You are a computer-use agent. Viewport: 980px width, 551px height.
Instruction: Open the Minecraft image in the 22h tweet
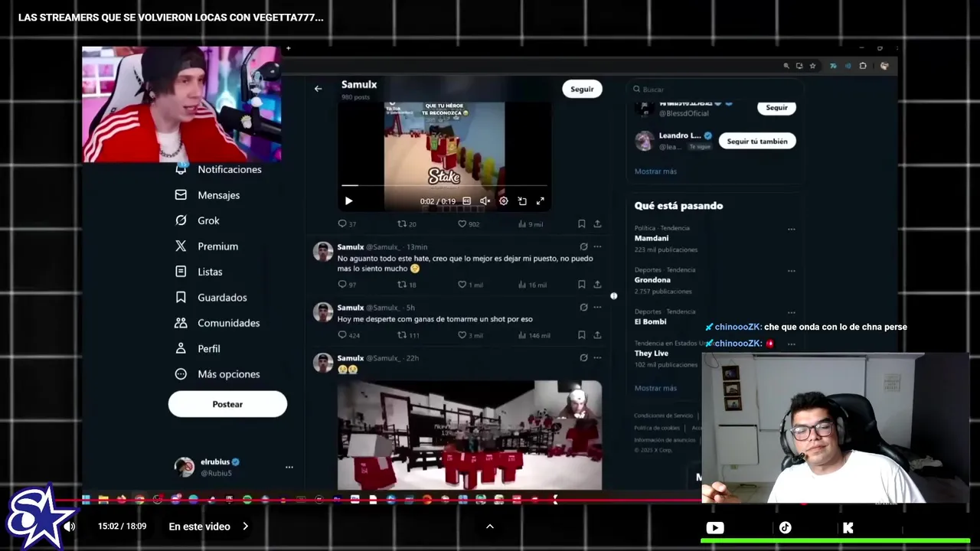coord(469,435)
